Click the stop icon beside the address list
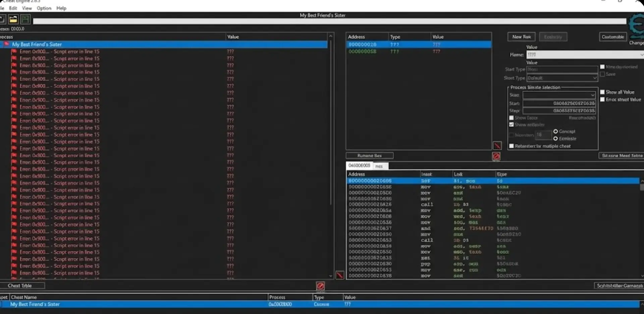 click(x=497, y=145)
